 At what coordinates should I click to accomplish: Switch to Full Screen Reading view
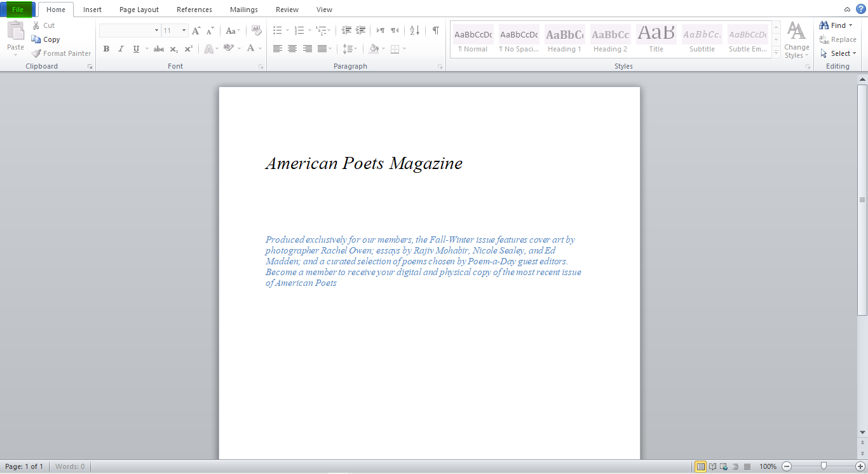pyautogui.click(x=713, y=466)
